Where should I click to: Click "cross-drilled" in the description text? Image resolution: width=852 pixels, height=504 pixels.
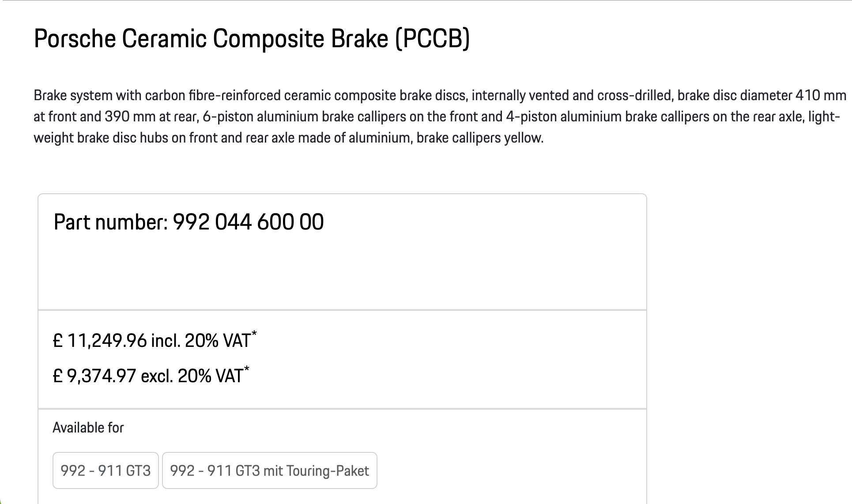click(634, 96)
